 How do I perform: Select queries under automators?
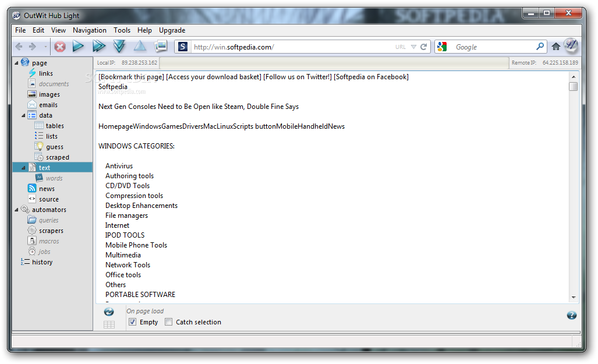pos(49,220)
